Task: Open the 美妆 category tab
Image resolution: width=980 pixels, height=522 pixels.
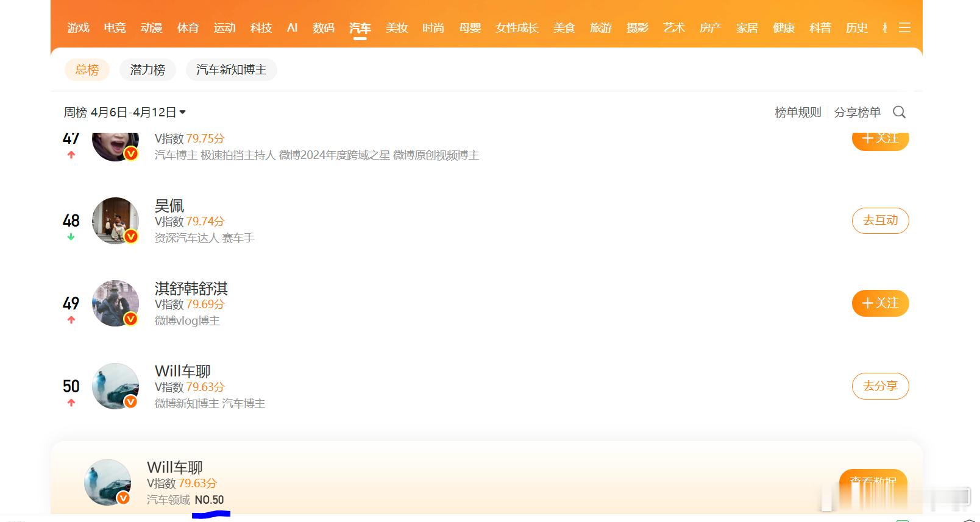Action: (x=397, y=28)
